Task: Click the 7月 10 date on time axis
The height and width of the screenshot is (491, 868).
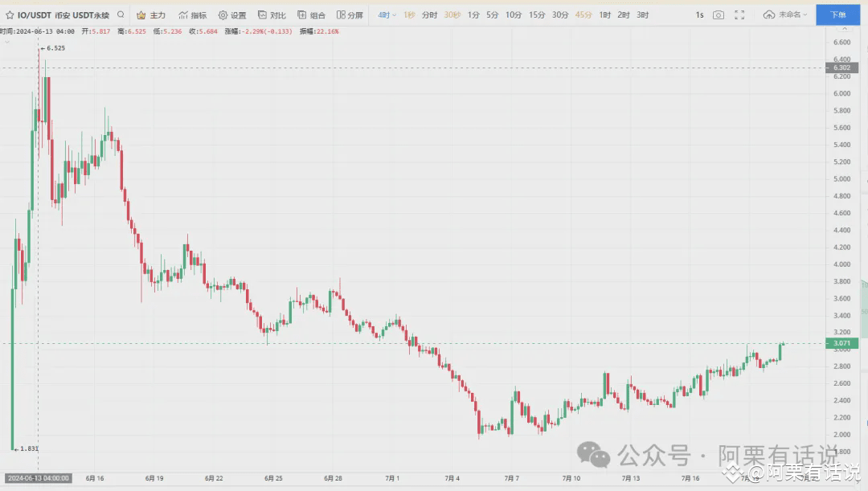Action: click(571, 478)
